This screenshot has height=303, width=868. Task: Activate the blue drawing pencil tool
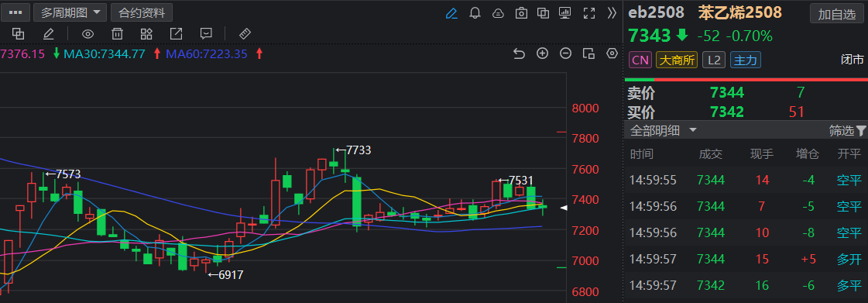pos(451,12)
